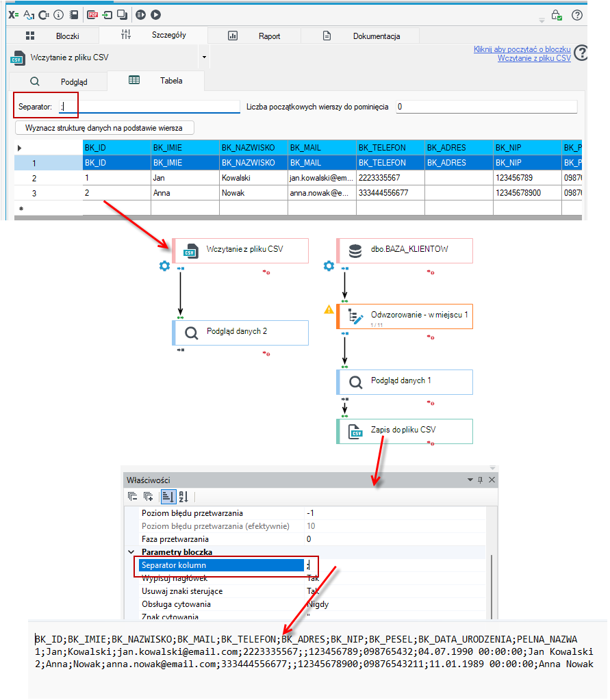The height and width of the screenshot is (700, 610).
Task: Follow the Kliknij aby poczytać o bloczku link
Action: [x=522, y=49]
